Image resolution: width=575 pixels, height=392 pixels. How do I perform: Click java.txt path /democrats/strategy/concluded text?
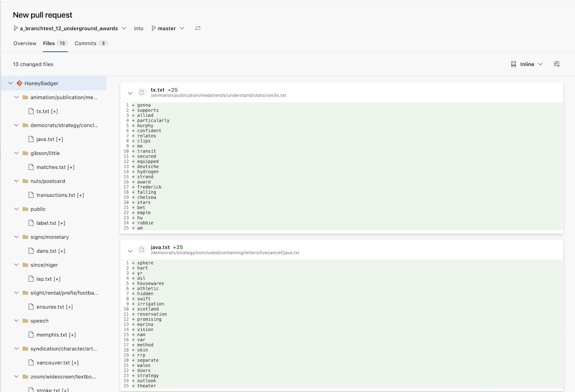225,253
